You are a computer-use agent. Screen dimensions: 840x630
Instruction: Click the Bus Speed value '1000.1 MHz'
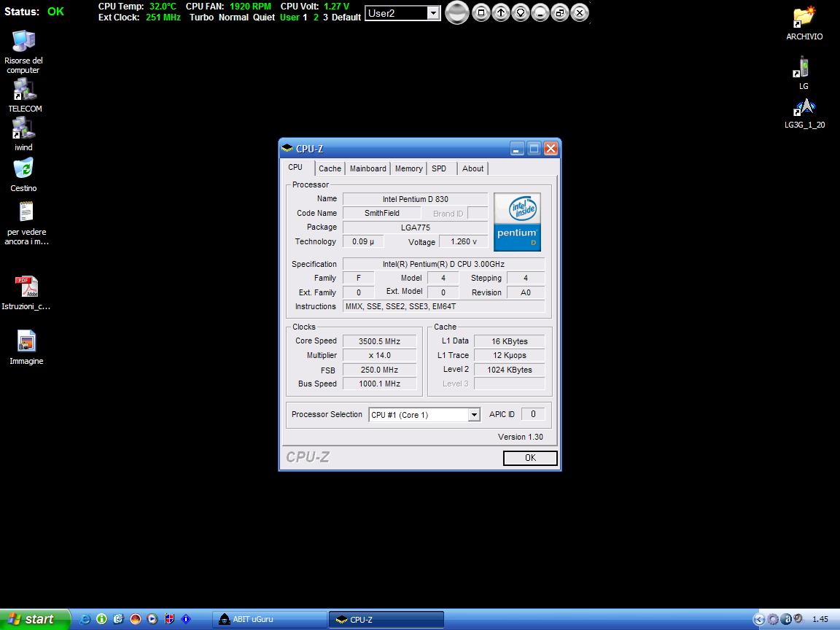379,384
